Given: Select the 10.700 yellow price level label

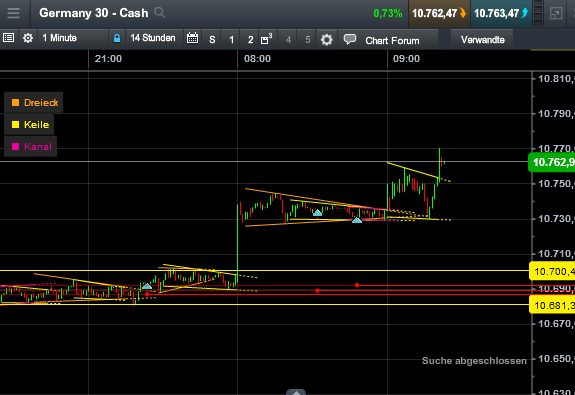Looking at the screenshot, I should (x=552, y=271).
